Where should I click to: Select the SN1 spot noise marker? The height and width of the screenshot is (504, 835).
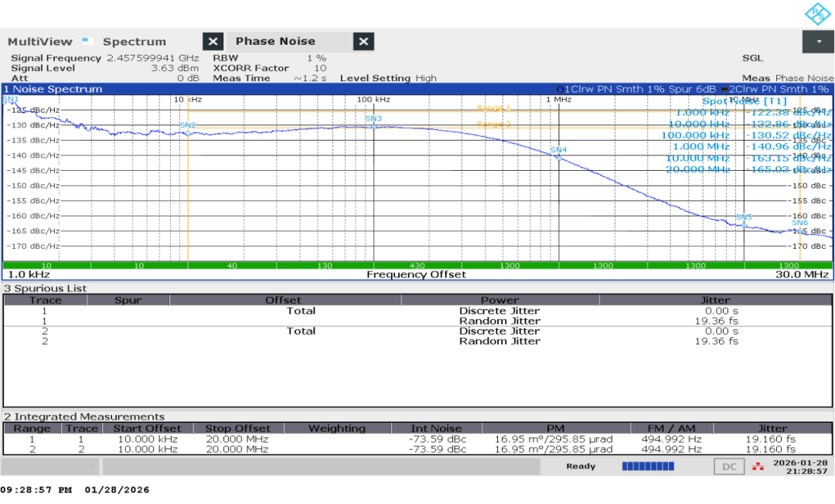tap(11, 100)
